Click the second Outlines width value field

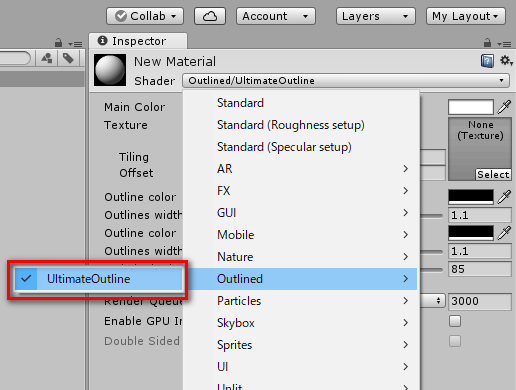point(480,251)
